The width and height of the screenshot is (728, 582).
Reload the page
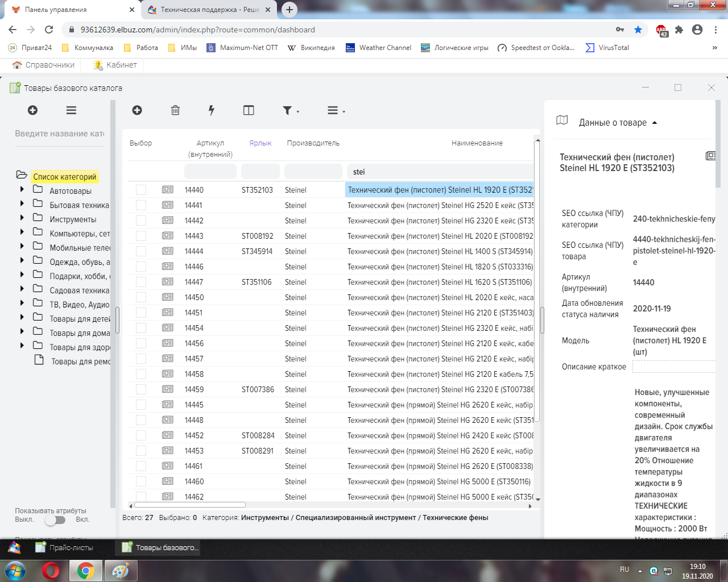click(x=49, y=30)
